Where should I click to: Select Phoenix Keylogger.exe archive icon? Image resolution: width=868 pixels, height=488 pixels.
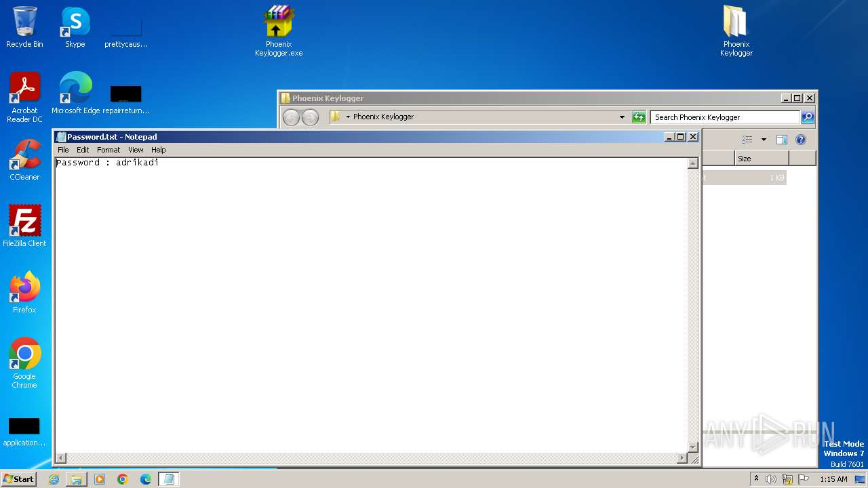tap(279, 31)
